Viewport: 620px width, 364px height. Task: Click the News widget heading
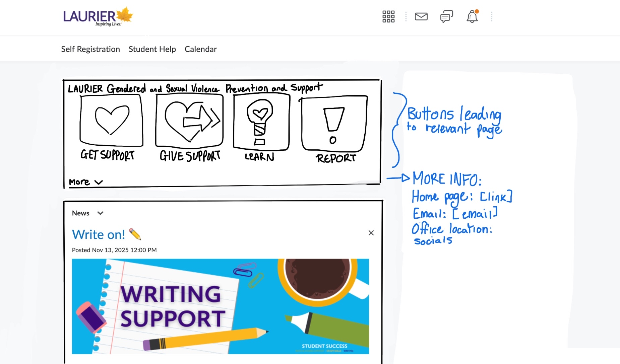click(x=81, y=213)
